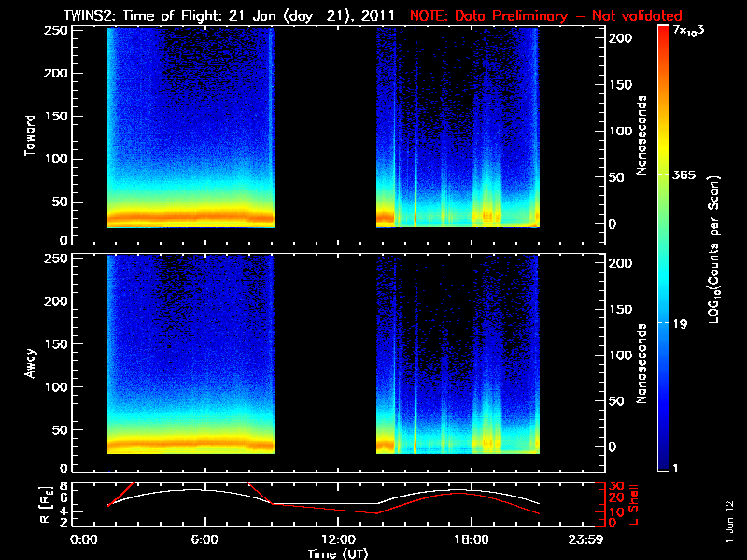Click the 0:00 start time label
Image resolution: width=747 pixels, height=560 pixels.
pyautogui.click(x=84, y=539)
